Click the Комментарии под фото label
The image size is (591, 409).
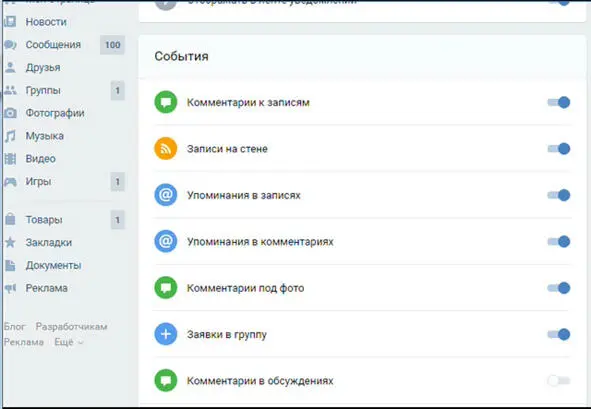point(245,288)
